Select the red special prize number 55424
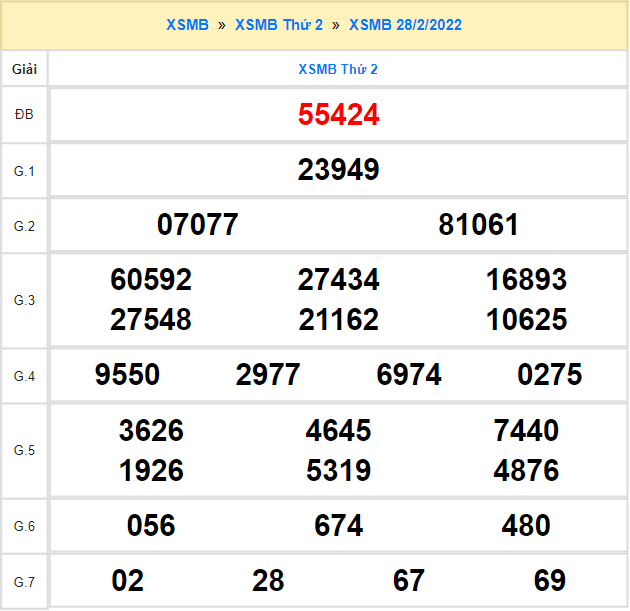Image resolution: width=630 pixels, height=611 pixels. click(x=338, y=115)
